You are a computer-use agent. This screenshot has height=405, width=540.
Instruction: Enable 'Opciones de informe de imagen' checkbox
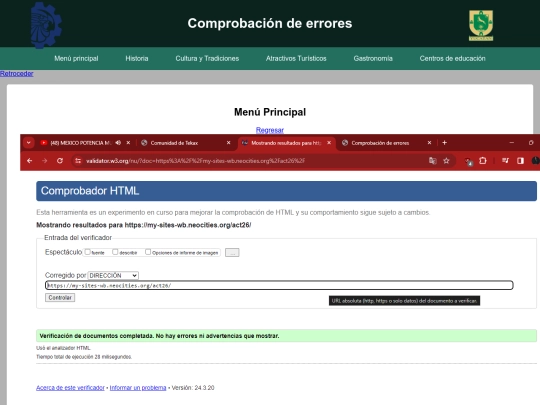[x=148, y=252]
